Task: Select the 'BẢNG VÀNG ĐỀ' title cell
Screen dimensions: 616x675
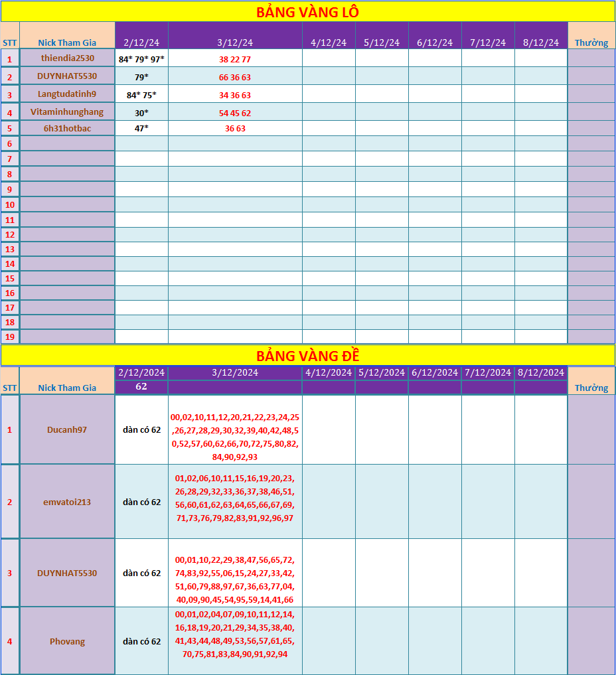Action: 308,356
